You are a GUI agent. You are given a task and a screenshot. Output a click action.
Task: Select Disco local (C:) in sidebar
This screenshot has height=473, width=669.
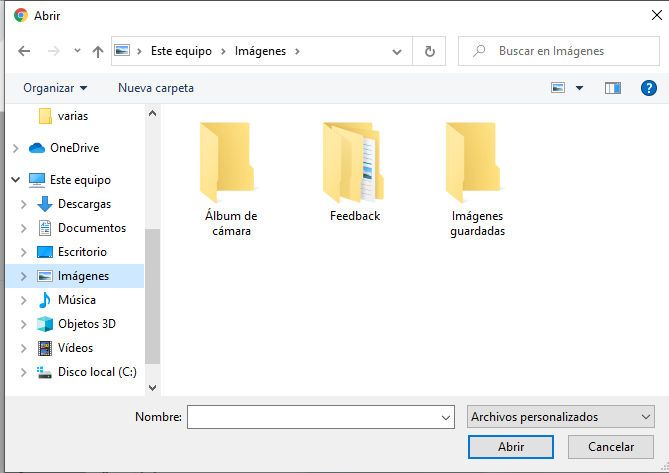click(x=97, y=372)
